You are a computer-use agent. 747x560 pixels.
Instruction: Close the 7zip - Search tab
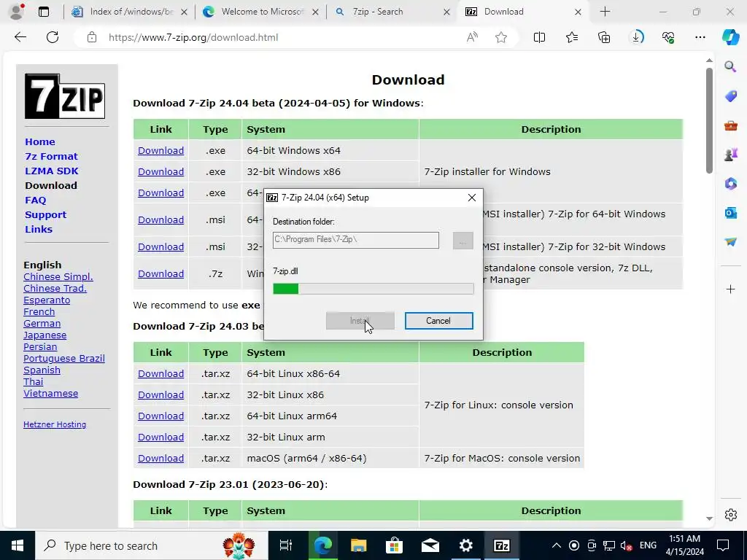[x=446, y=12]
